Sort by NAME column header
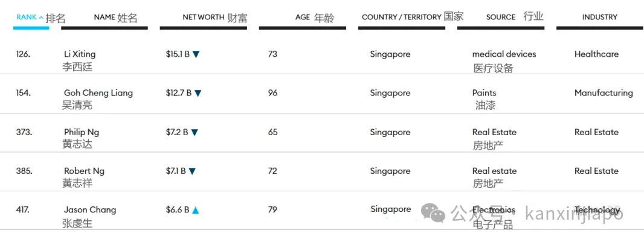Viewport: 644px width, 239px height. [x=105, y=18]
